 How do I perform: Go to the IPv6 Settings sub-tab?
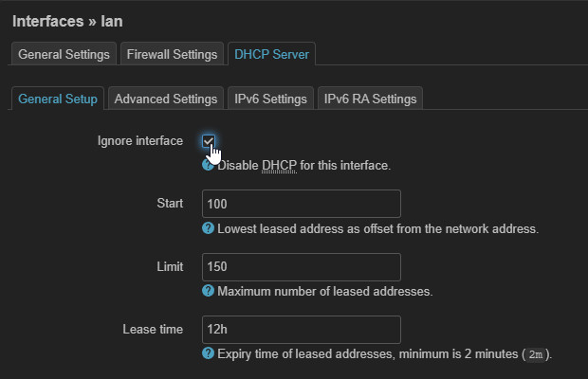click(270, 99)
